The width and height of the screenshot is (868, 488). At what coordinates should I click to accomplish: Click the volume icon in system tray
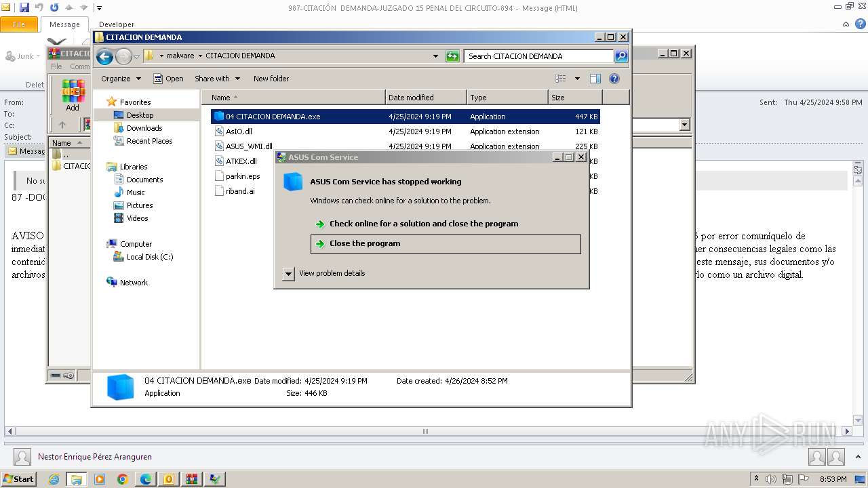pos(771,479)
